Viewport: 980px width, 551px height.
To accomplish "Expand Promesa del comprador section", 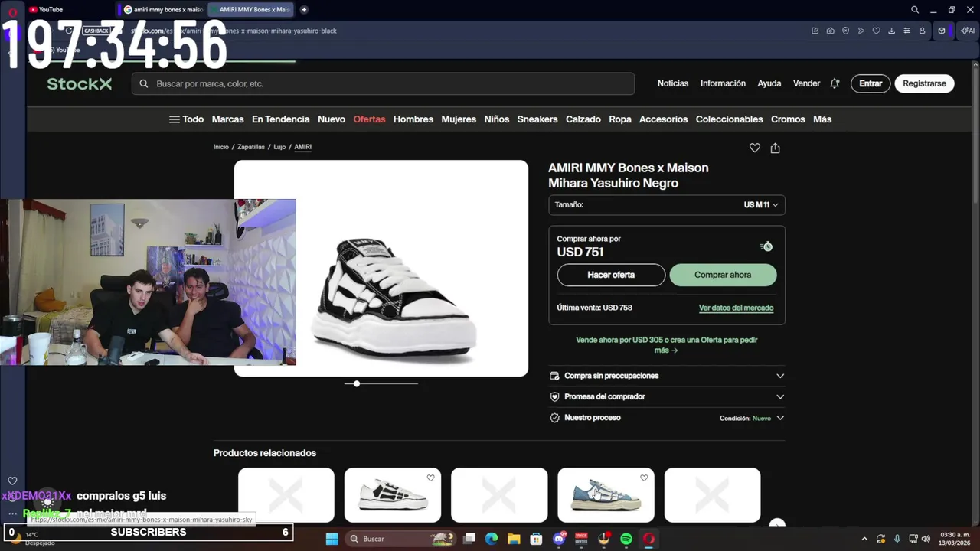I will [667, 396].
